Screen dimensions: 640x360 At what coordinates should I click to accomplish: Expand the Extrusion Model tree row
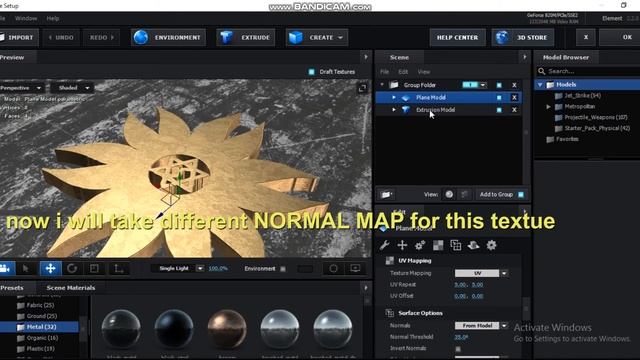[394, 110]
